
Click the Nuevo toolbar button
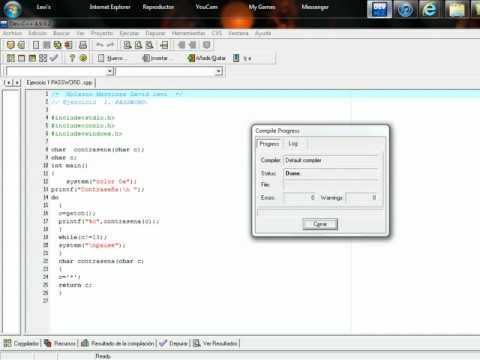point(112,58)
